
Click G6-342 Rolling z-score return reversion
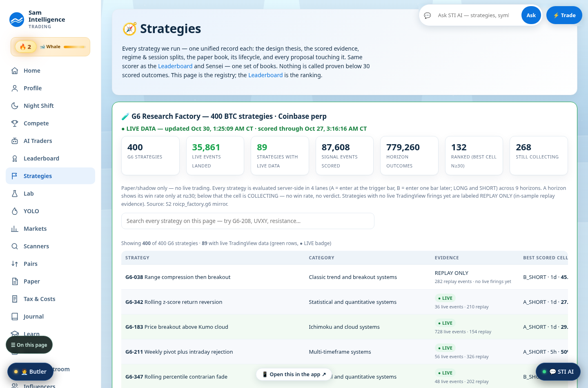pos(174,302)
